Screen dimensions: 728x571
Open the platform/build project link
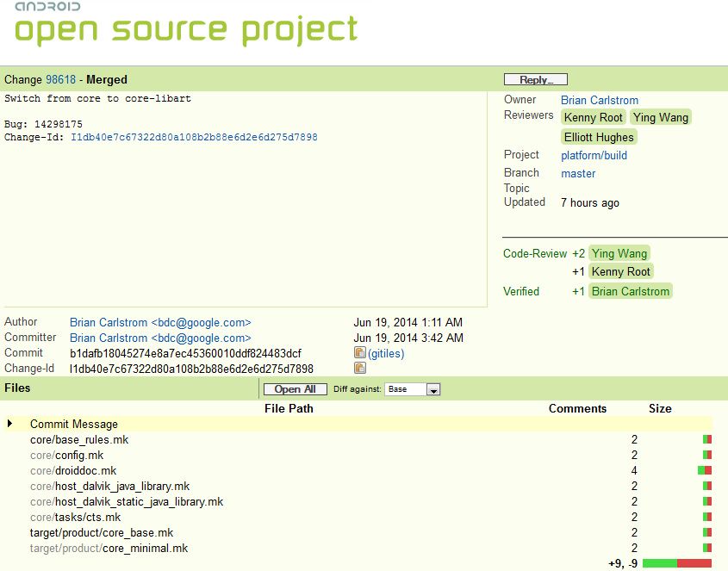tap(594, 155)
